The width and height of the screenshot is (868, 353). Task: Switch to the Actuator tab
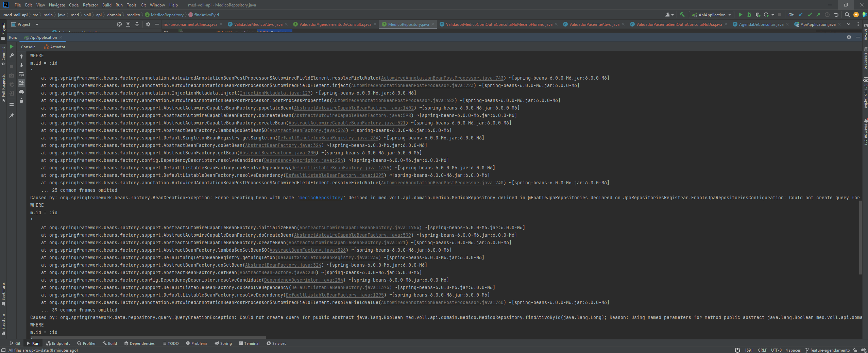click(x=54, y=47)
